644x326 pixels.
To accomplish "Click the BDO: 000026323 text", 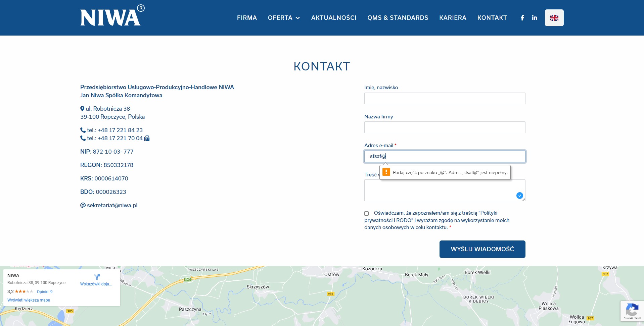I will 103,192.
